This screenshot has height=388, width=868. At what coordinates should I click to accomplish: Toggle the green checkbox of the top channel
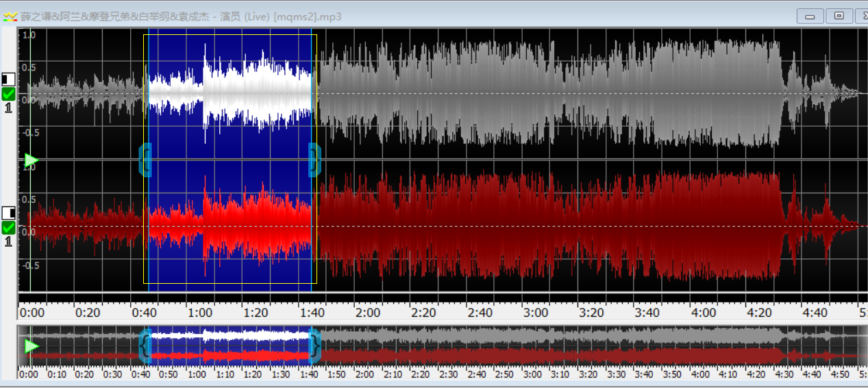tap(8, 94)
